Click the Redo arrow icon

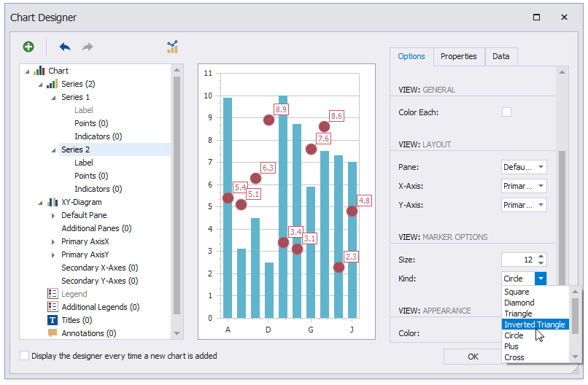tap(88, 47)
